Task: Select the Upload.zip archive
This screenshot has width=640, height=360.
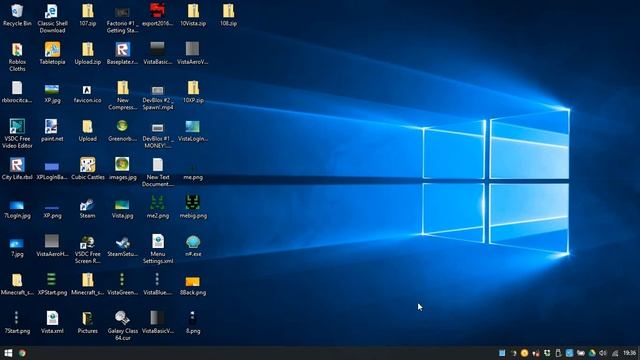Action: (87, 53)
